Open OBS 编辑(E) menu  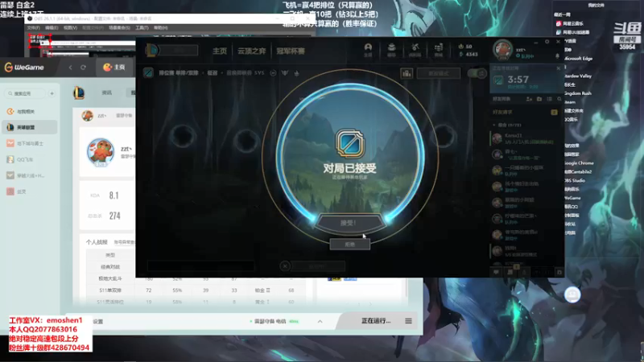pos(52,28)
